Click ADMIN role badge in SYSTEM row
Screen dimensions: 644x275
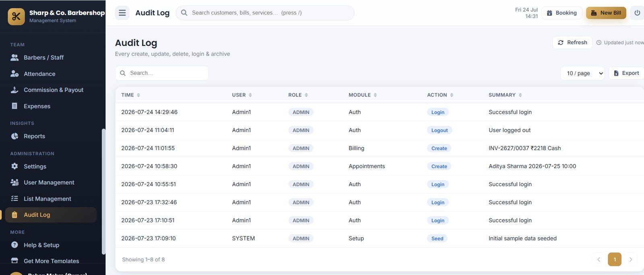coord(301,238)
